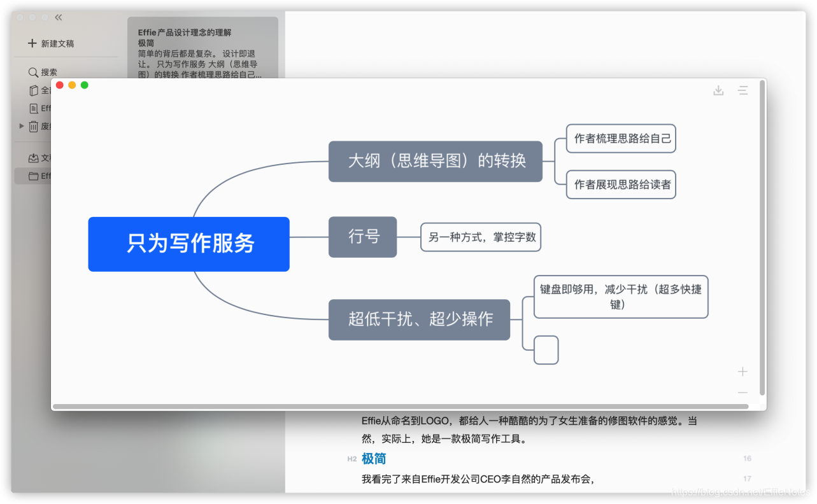Image resolution: width=817 pixels, height=504 pixels.
Task: Zoom out with the − control
Action: click(742, 393)
